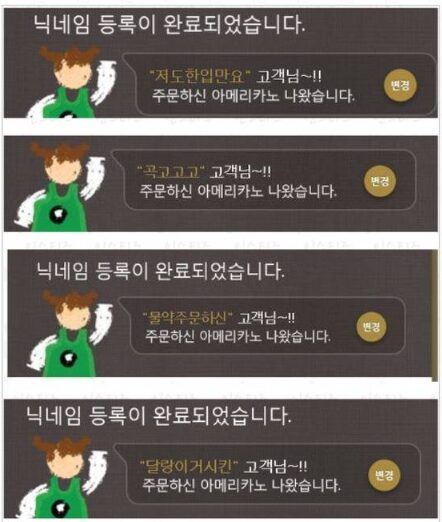Click barista character next to 물약주문하신 bubble
Viewport: 442px width, 522px height.
coord(70,333)
